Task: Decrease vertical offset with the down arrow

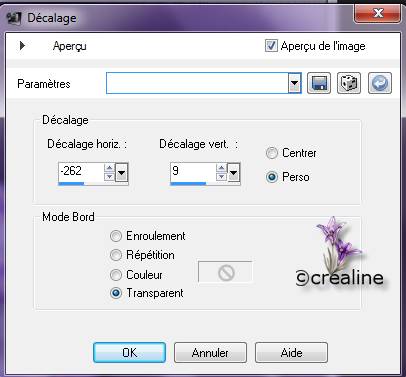Action: pyautogui.click(x=221, y=177)
